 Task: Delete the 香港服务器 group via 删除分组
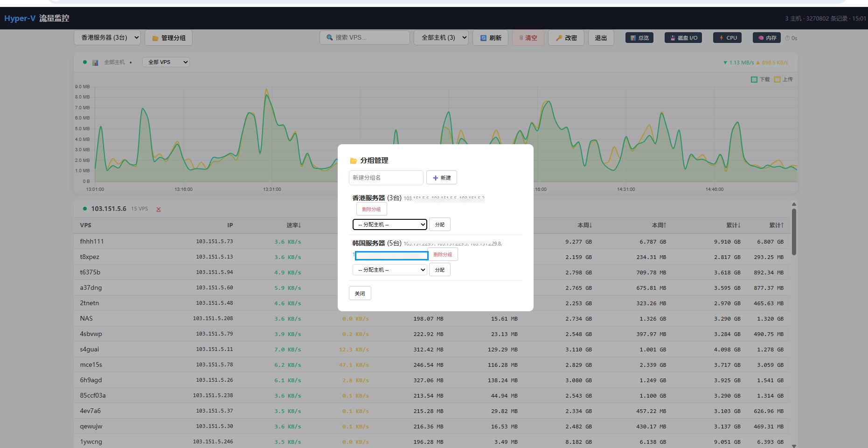pyautogui.click(x=371, y=209)
